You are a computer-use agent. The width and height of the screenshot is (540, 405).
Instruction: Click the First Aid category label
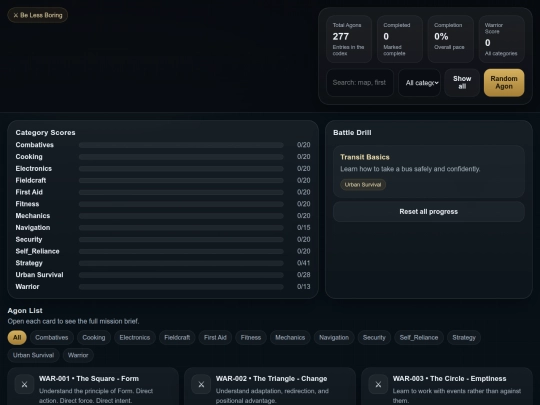pyautogui.click(x=29, y=192)
